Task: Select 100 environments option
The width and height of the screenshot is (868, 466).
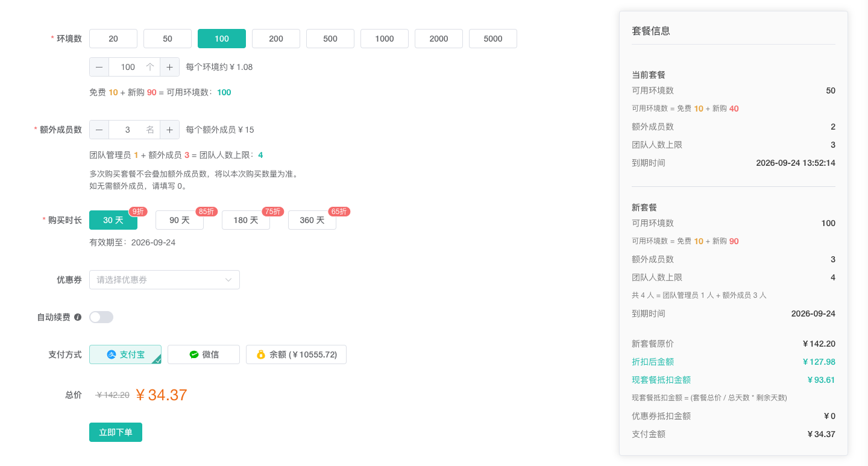Action: (222, 39)
